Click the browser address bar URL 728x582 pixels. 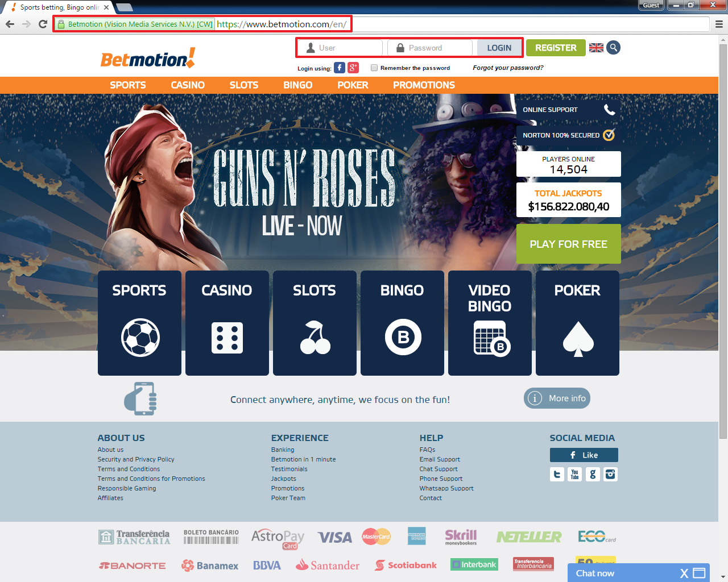tap(282, 24)
